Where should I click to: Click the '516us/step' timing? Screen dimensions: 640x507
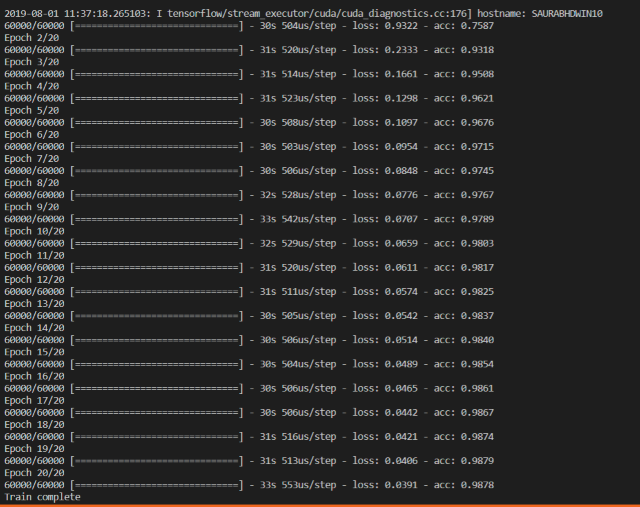[309, 437]
